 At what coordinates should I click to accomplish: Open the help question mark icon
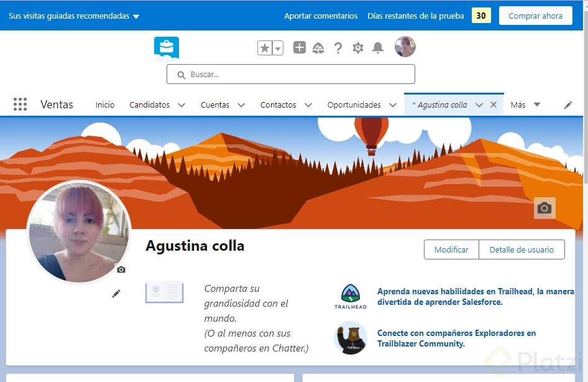[338, 48]
